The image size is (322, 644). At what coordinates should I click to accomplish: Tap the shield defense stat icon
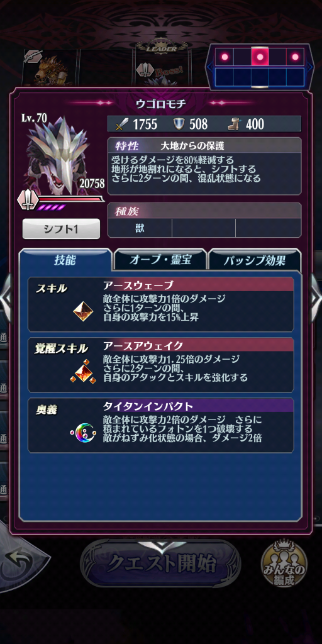coord(178,124)
